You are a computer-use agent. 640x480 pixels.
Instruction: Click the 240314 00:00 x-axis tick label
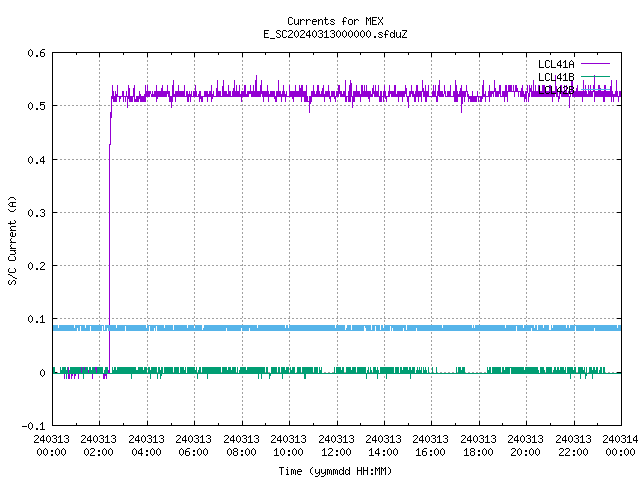[x=620, y=445]
